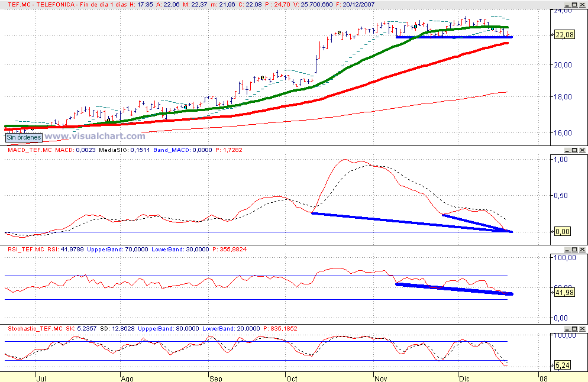Viewport: 588px width, 382px height.
Task: Click the 'Dic' label on the time axis
Action: tap(464, 378)
